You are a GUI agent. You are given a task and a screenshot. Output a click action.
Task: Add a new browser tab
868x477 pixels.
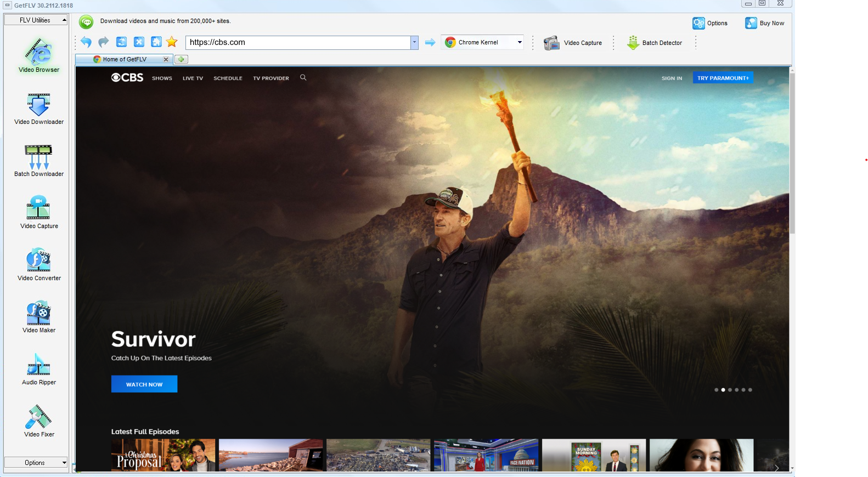(181, 59)
